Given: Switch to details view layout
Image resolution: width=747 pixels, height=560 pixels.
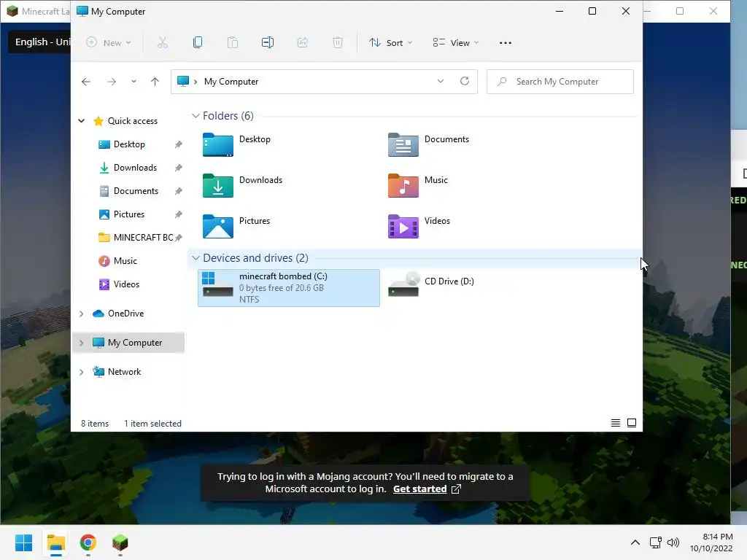Looking at the screenshot, I should (x=616, y=423).
